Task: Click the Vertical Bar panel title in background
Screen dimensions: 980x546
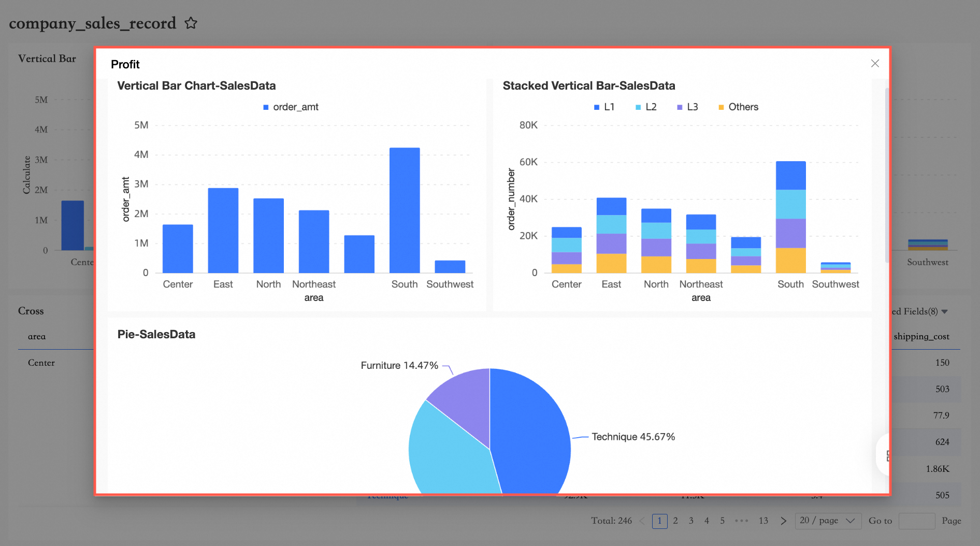Action: (x=47, y=59)
